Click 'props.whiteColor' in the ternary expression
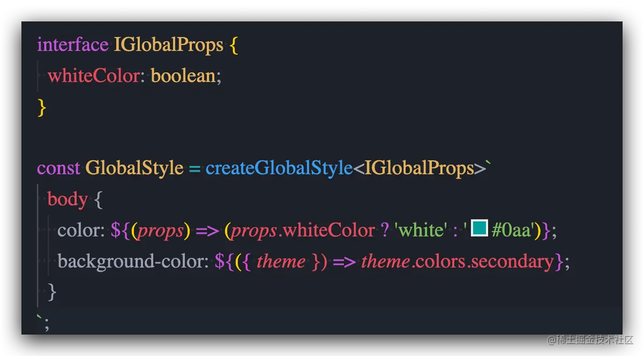The image size is (644, 356). click(x=303, y=230)
